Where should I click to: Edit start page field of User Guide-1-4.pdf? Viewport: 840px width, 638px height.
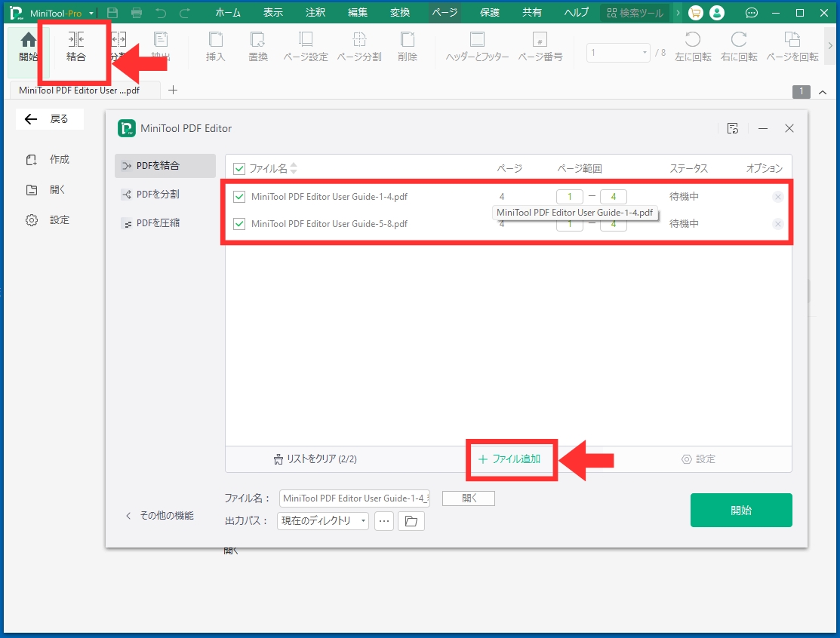click(x=570, y=197)
